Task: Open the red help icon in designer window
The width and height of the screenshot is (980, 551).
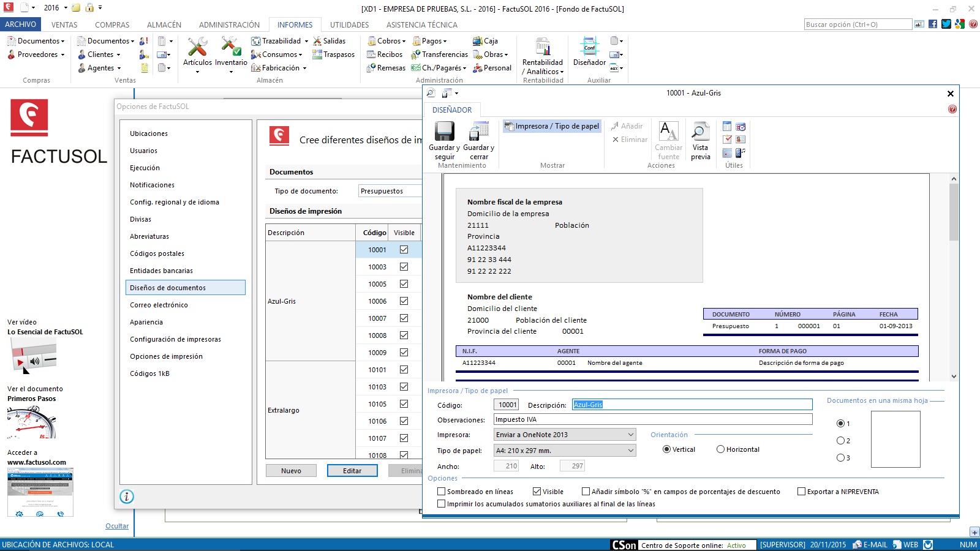Action: point(952,109)
